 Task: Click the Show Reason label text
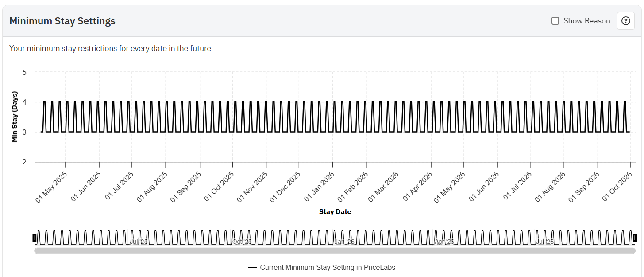(x=586, y=21)
